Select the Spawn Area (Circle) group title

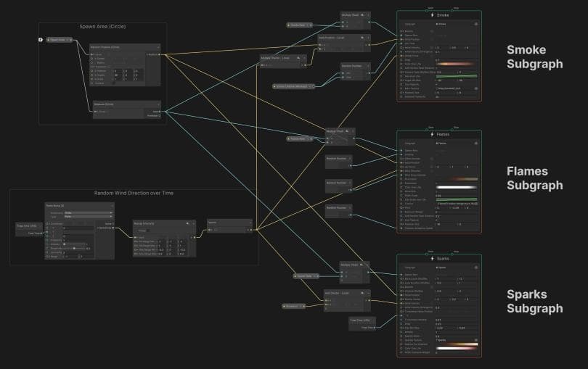(102, 27)
